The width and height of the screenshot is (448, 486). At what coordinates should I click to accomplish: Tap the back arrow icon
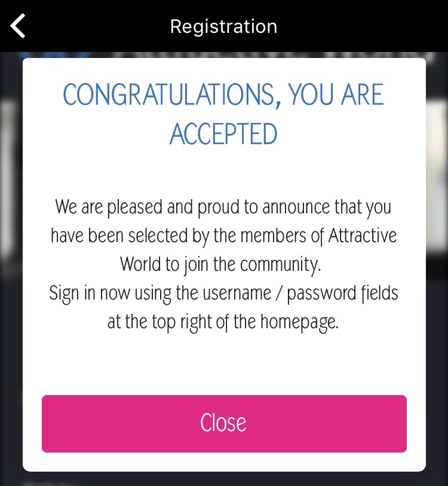19,26
